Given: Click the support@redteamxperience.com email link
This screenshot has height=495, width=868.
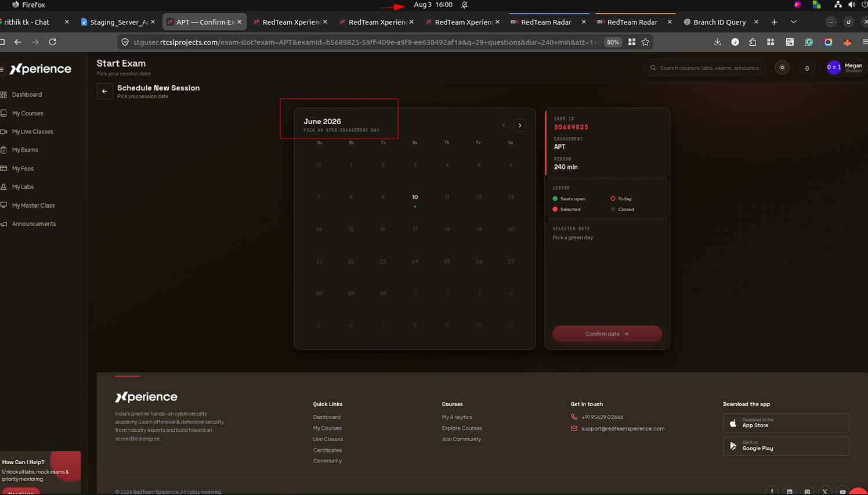Looking at the screenshot, I should pos(623,429).
